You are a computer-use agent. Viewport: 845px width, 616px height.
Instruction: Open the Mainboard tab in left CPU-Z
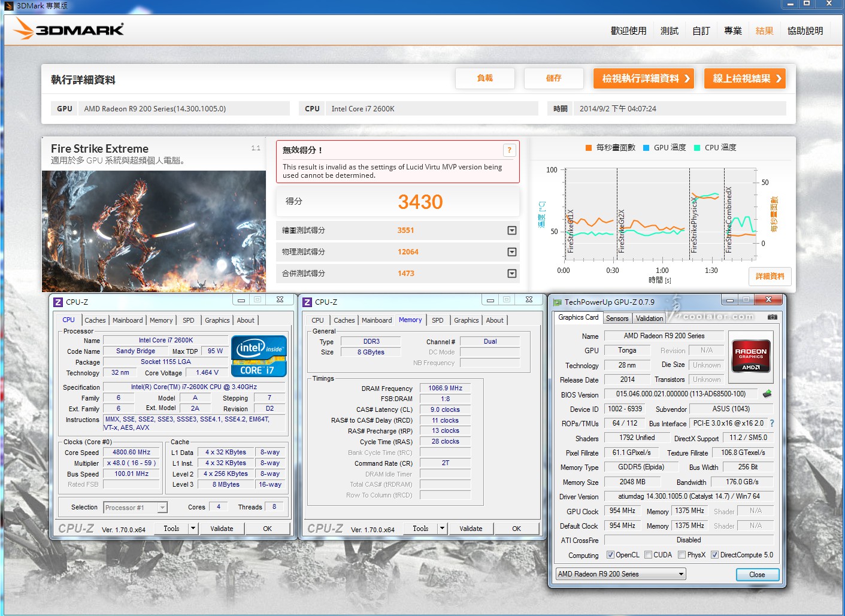tap(128, 320)
